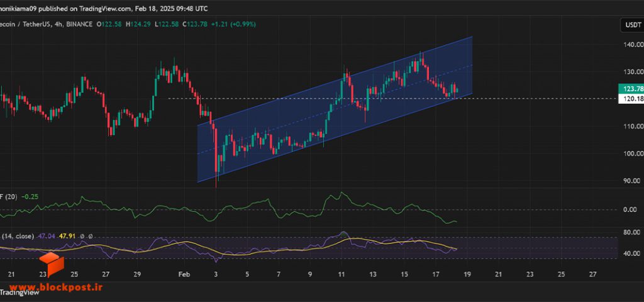Click the yellow RSI average value 47.91
The width and height of the screenshot is (644, 302).
66,237
